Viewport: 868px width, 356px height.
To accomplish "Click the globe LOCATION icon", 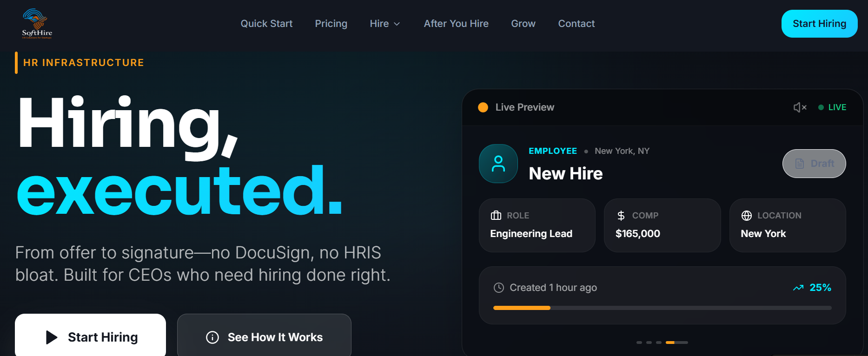I will coord(746,215).
